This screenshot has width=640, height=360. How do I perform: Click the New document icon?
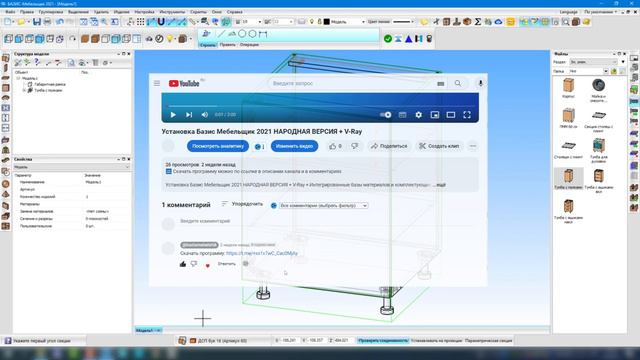tap(8, 22)
